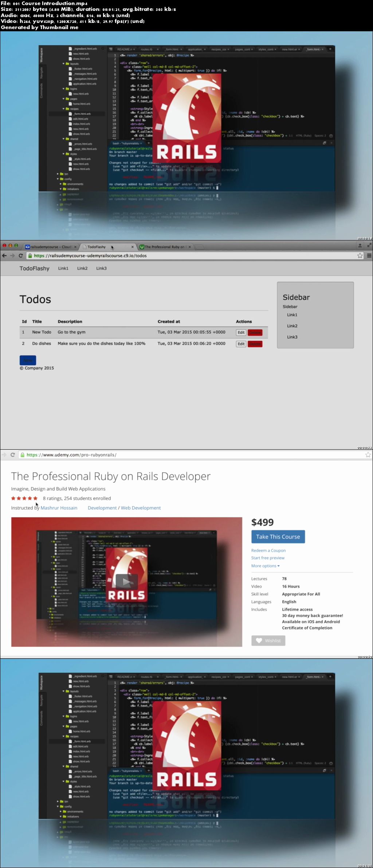The image size is (373, 868).
Task: Click the Professional Ruby on Rails Developer title
Action: [x=111, y=476]
